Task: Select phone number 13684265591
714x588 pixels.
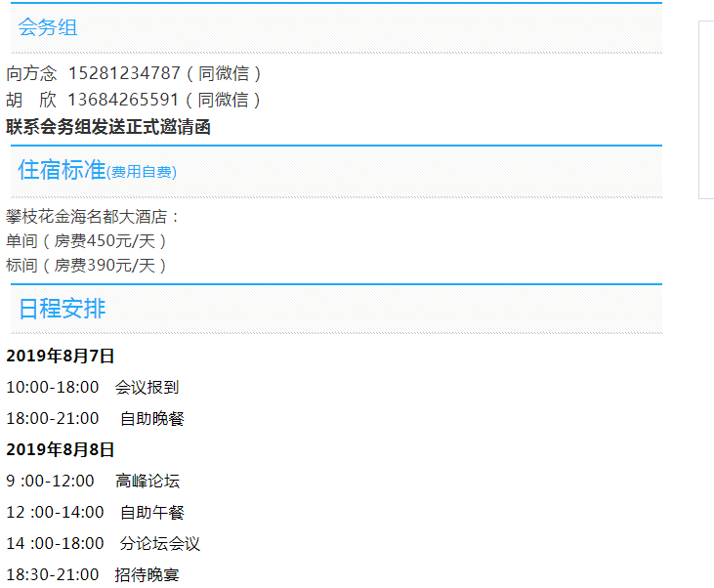Action: click(123, 100)
